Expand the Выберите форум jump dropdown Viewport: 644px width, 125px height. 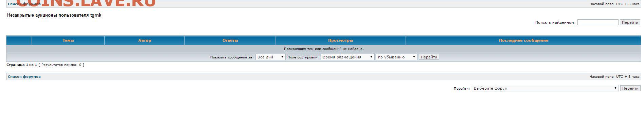(545, 88)
